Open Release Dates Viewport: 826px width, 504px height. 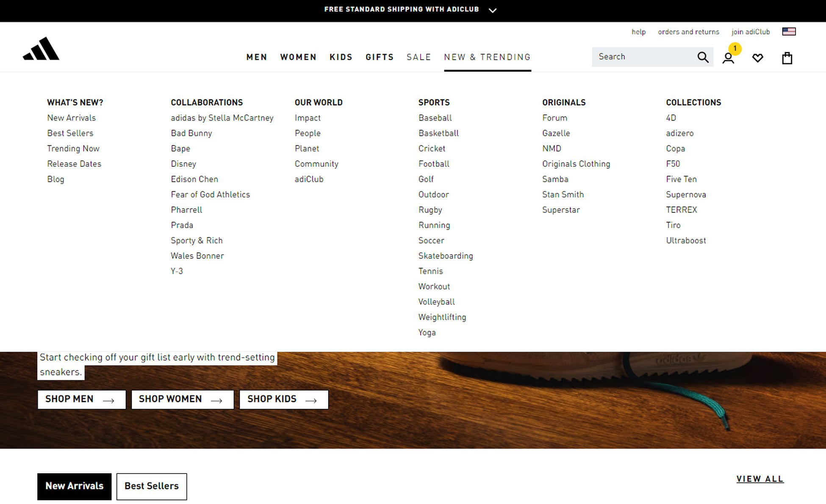(x=74, y=164)
